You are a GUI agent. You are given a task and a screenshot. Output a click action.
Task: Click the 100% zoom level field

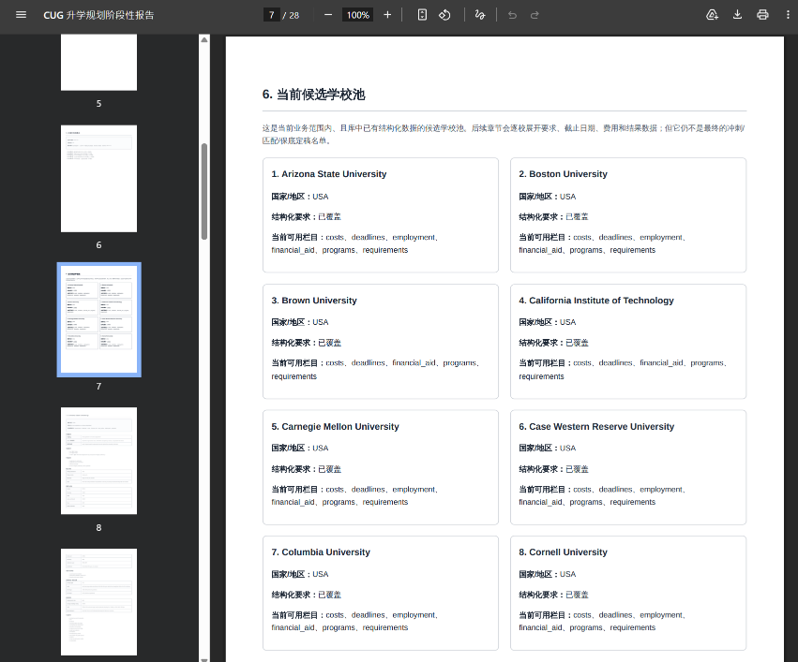(x=358, y=15)
